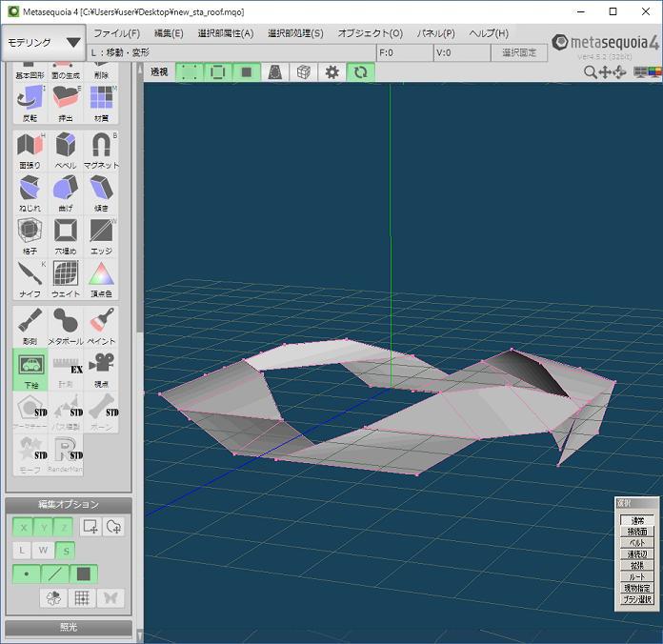The image size is (663, 644).
Task: Choose ベルト in the selection panel
Action: point(637,543)
